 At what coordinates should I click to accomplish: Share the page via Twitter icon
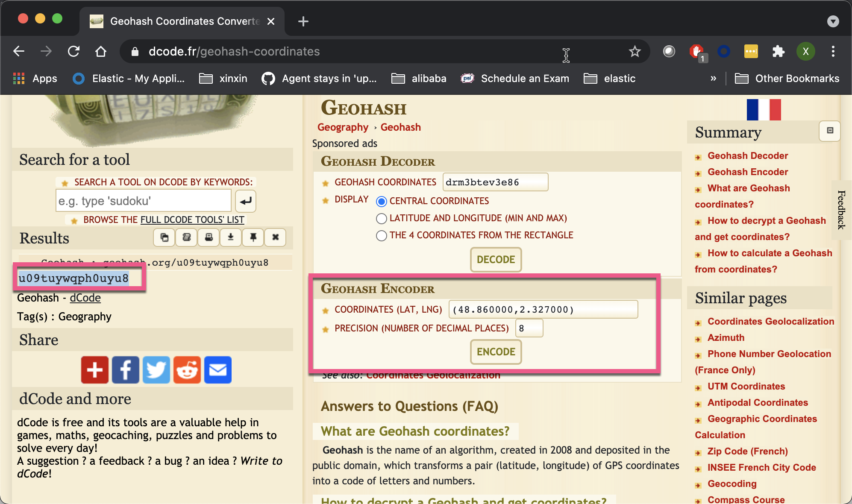pos(156,369)
